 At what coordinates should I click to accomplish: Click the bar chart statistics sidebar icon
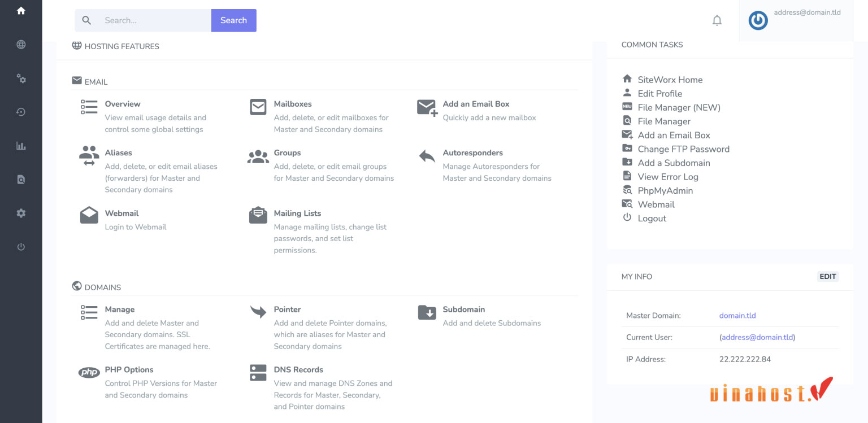21,146
